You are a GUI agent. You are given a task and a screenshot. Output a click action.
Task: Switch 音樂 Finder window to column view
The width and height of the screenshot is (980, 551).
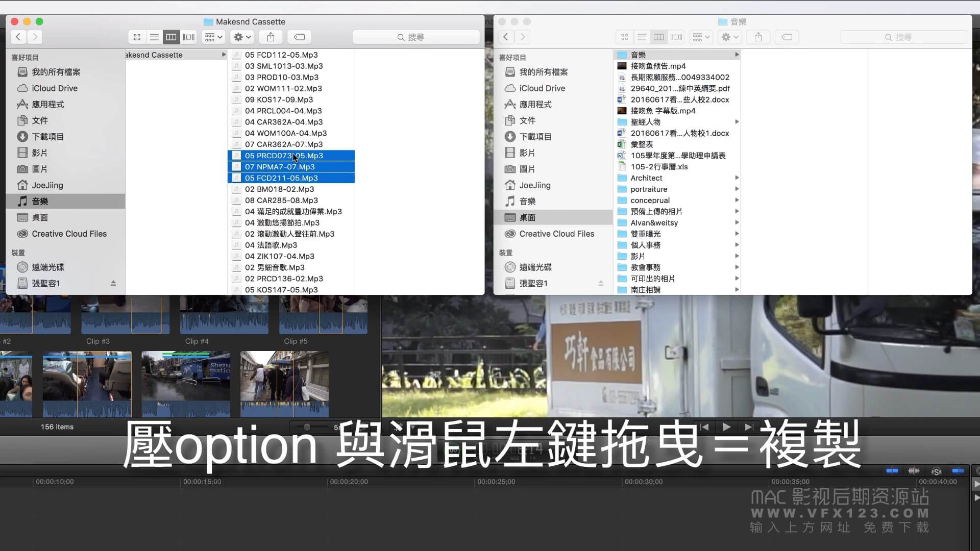pos(659,37)
